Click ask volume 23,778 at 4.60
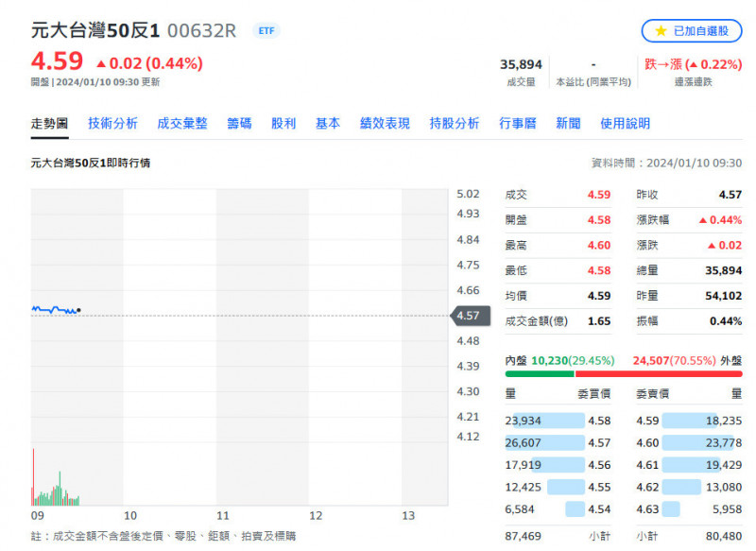The height and width of the screenshot is (551, 756). (724, 443)
